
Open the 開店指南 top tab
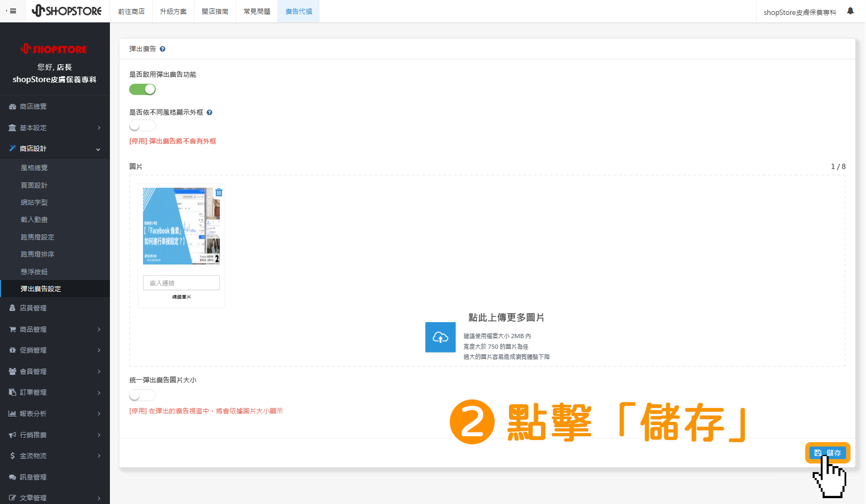pos(215,11)
